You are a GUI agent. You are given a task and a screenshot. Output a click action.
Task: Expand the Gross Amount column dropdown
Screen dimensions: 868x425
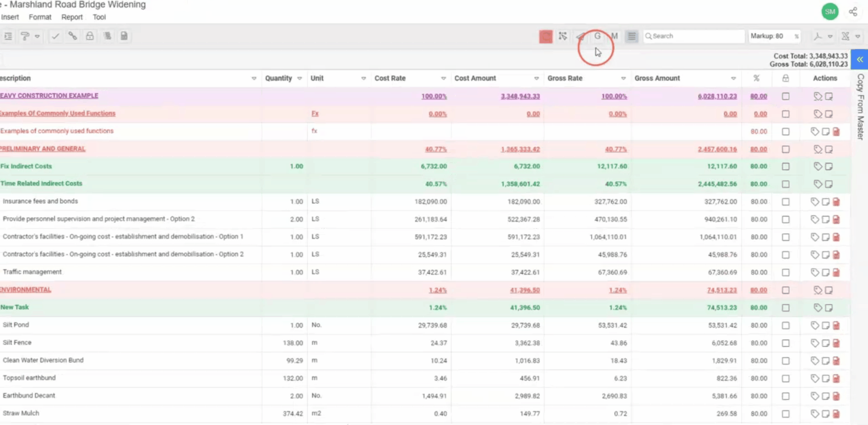tap(733, 78)
